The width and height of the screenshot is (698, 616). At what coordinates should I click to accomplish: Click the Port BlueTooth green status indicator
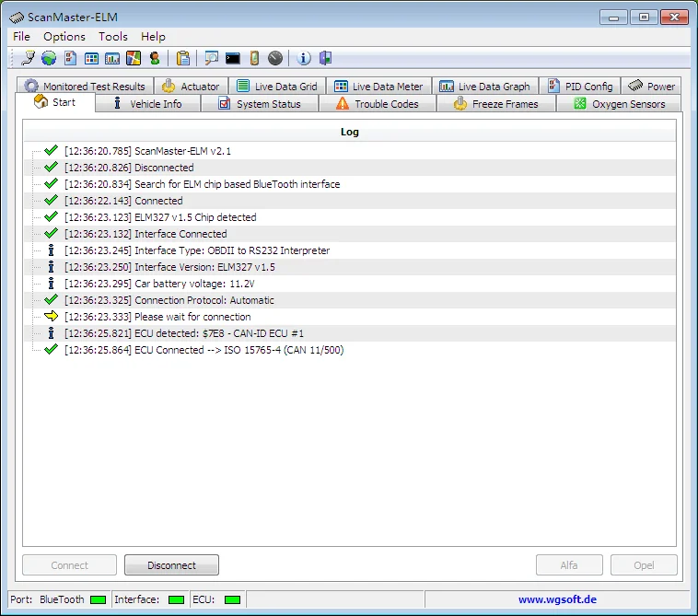pos(98,599)
